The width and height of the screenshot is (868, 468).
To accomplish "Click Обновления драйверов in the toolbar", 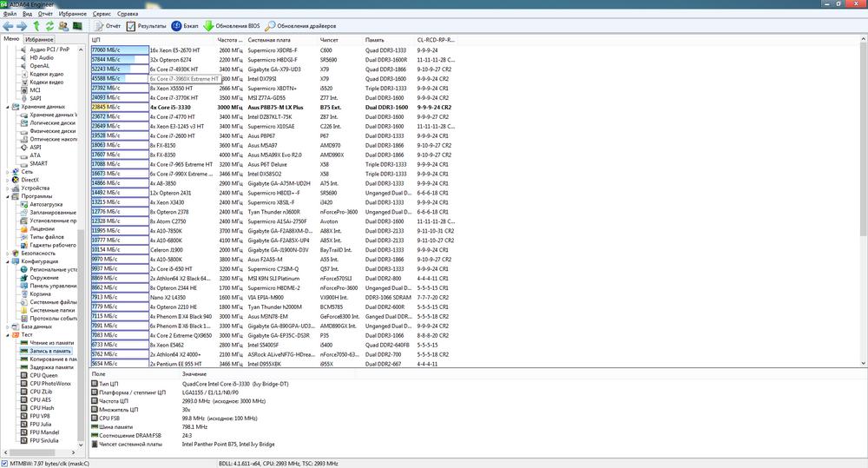I will pos(300,26).
